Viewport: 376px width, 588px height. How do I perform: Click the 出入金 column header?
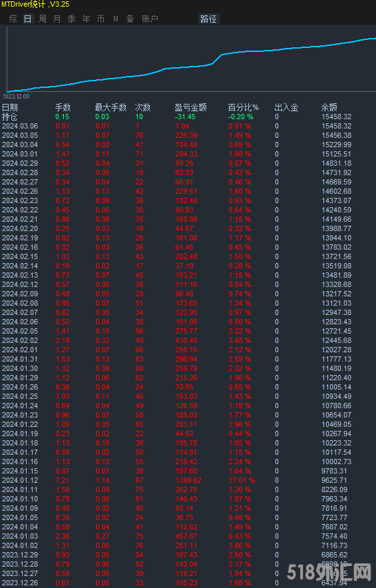coord(286,108)
